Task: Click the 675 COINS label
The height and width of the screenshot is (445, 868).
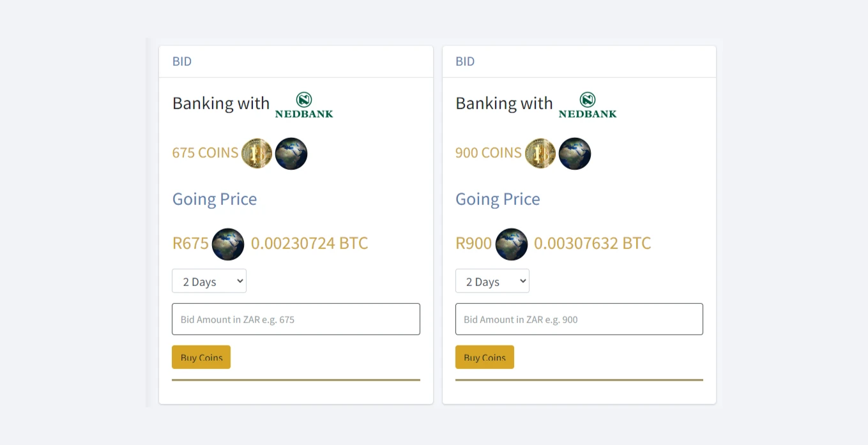Action: pyautogui.click(x=205, y=153)
